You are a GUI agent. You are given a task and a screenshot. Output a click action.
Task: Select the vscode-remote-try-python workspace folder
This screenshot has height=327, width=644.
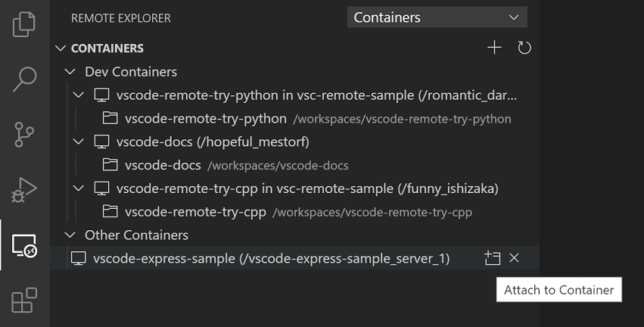click(205, 119)
